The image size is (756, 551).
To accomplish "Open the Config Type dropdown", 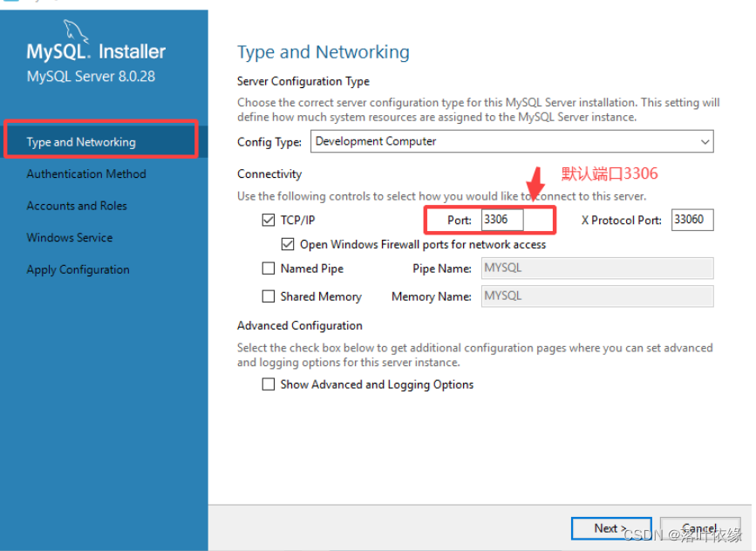I will (x=512, y=141).
